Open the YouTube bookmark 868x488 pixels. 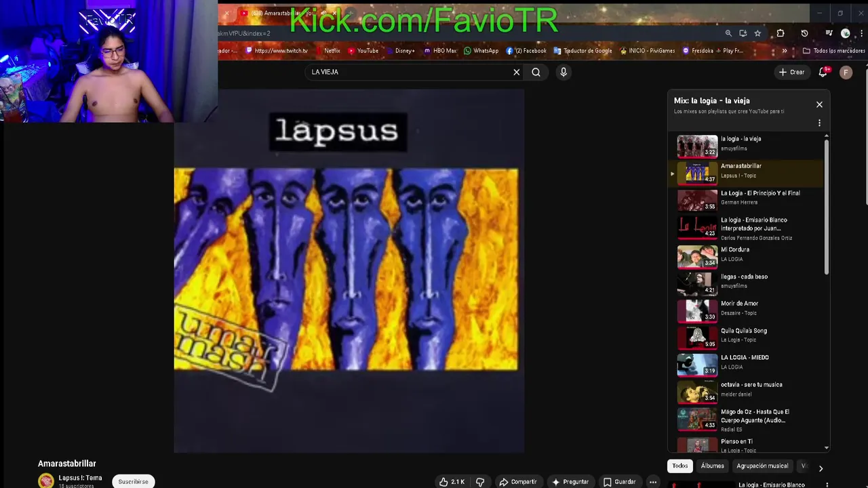[x=363, y=51]
